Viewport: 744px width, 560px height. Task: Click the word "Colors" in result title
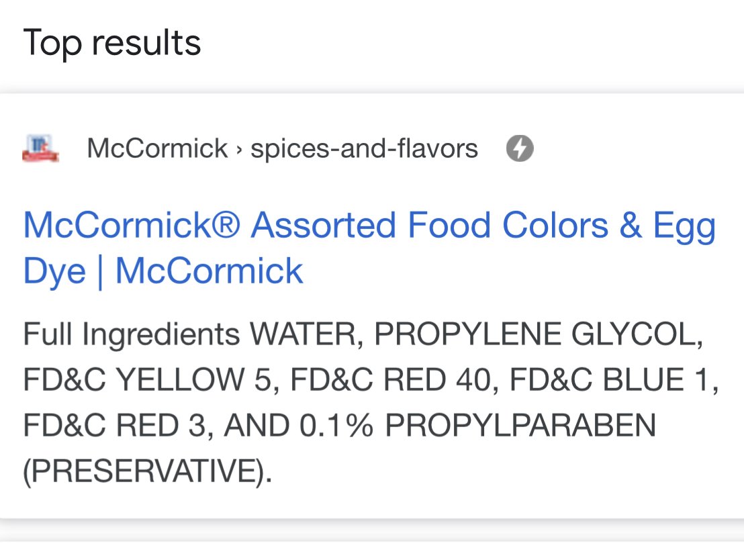(x=555, y=225)
